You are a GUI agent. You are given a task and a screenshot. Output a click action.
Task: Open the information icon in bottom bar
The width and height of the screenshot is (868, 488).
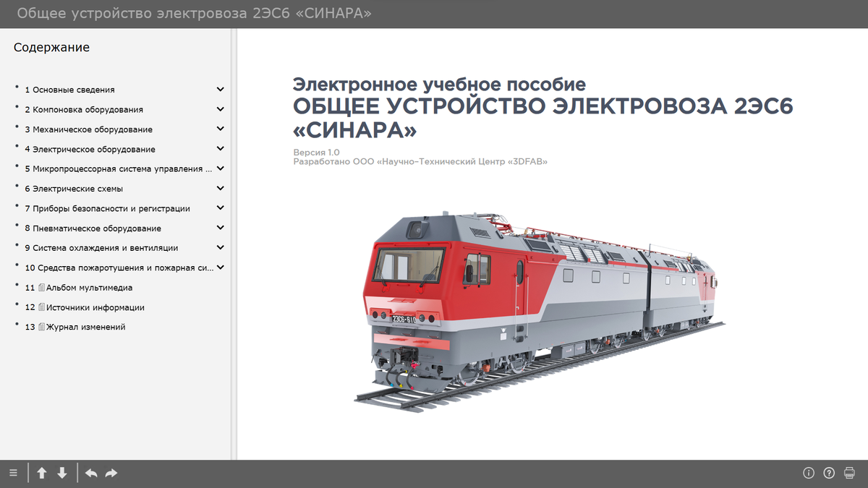[x=809, y=473]
